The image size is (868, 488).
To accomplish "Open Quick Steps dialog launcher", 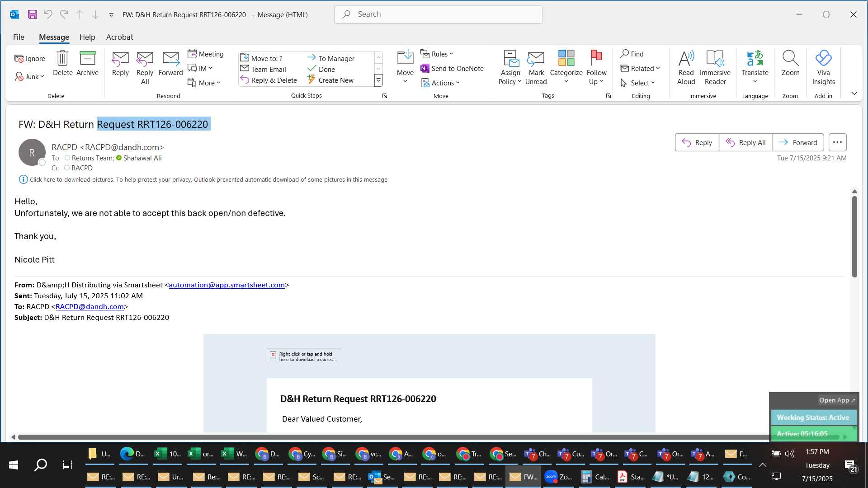I will tap(385, 96).
